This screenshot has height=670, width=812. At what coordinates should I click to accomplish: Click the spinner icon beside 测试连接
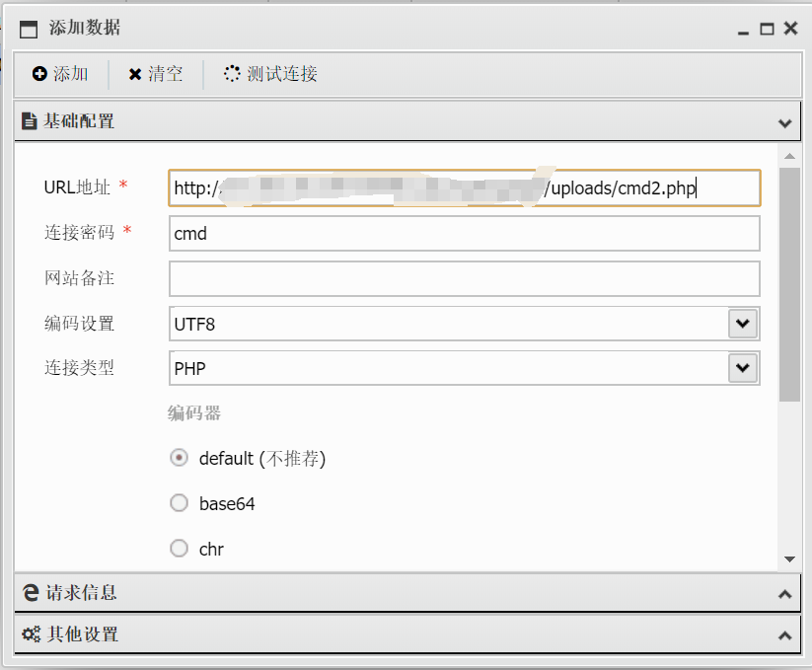(232, 74)
